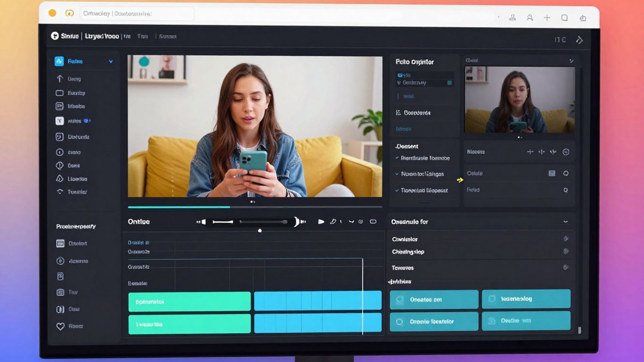The image size is (644, 362).
Task: Click the browser address bar
Action: (137, 14)
